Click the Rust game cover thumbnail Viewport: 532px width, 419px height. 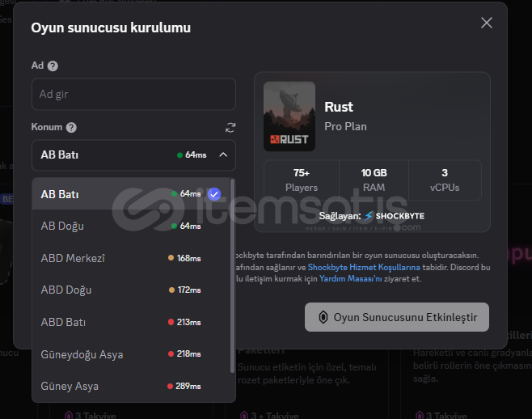289,116
